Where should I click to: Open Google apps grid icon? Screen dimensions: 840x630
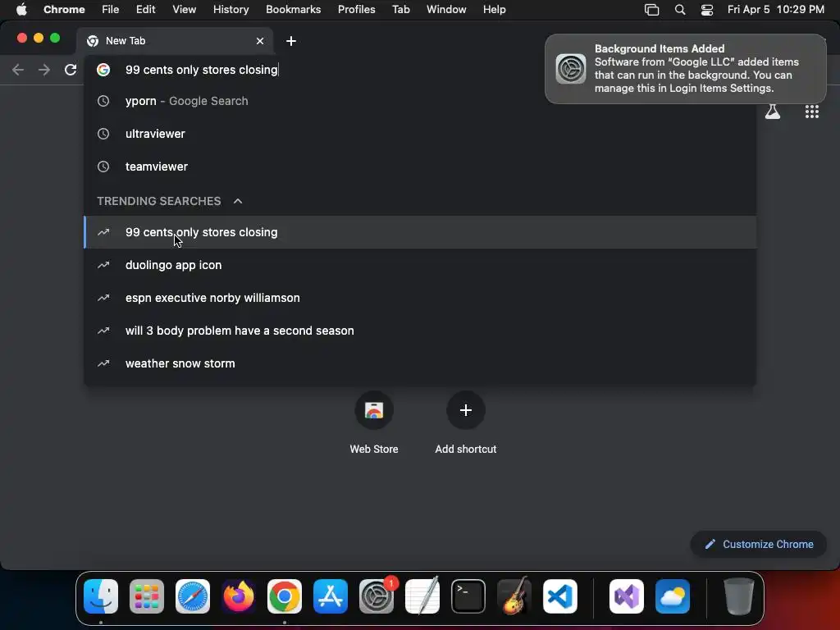tap(811, 112)
